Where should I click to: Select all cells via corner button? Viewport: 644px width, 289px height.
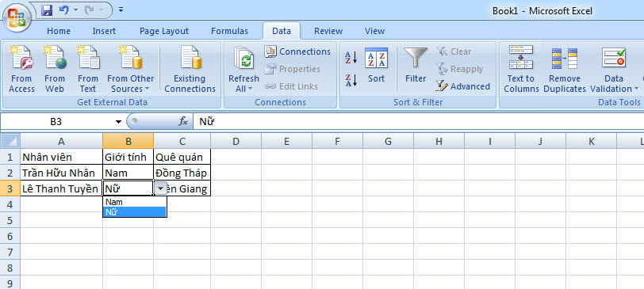point(10,141)
